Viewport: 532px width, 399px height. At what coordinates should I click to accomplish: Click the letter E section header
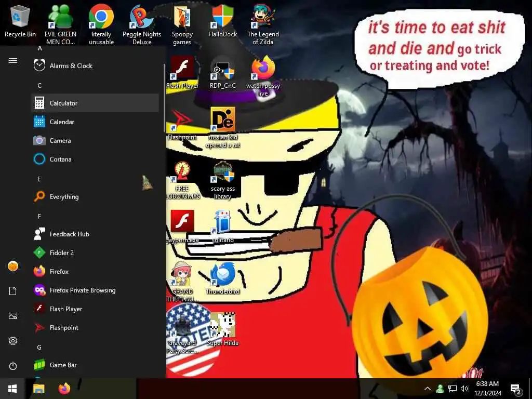[x=39, y=179]
